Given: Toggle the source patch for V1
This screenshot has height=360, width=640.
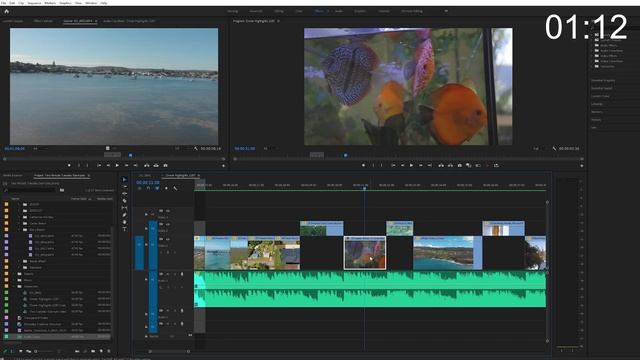Looking at the screenshot, I should [139, 244].
